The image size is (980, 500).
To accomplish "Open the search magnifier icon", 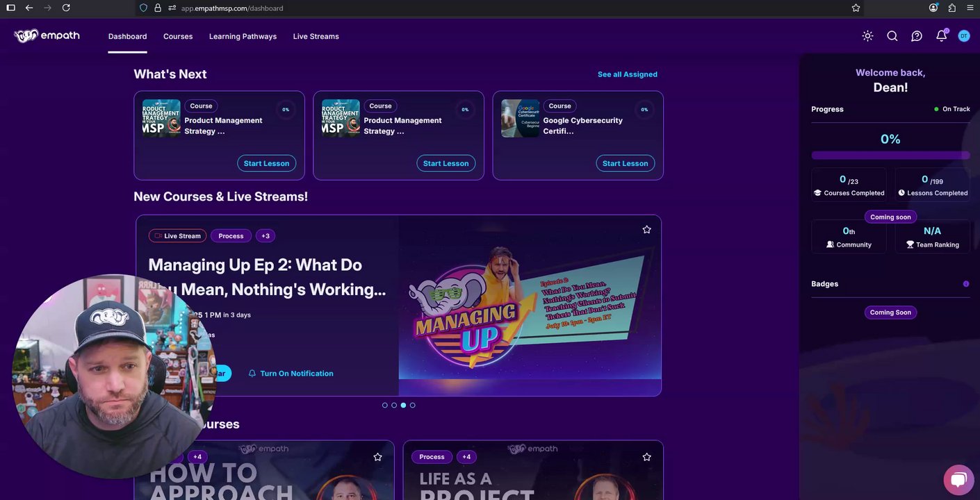I will pyautogui.click(x=892, y=36).
